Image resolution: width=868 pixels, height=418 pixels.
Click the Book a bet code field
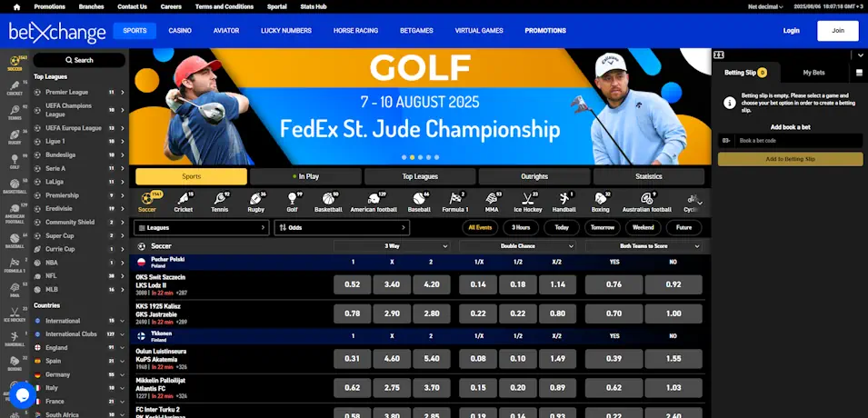pyautogui.click(x=798, y=141)
